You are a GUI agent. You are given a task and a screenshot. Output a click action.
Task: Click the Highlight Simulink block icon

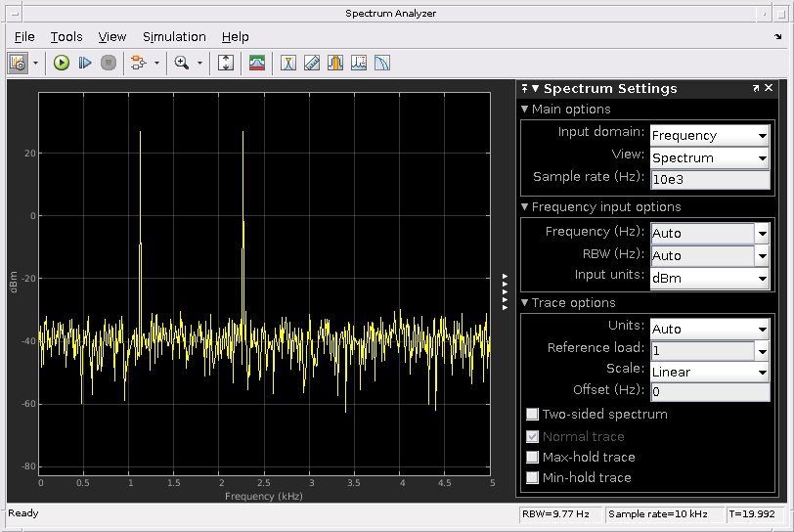pyautogui.click(x=138, y=63)
